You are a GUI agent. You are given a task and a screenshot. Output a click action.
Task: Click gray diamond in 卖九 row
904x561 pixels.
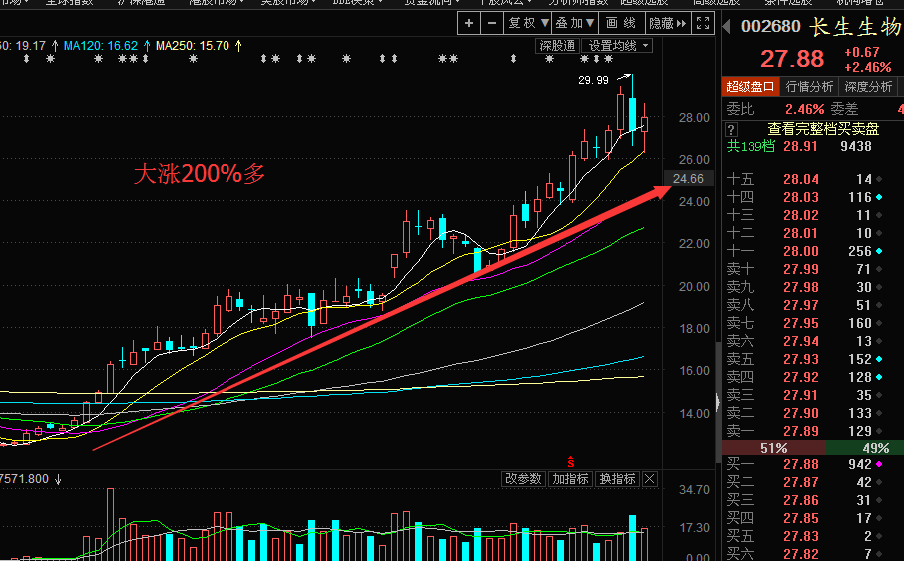(x=879, y=287)
